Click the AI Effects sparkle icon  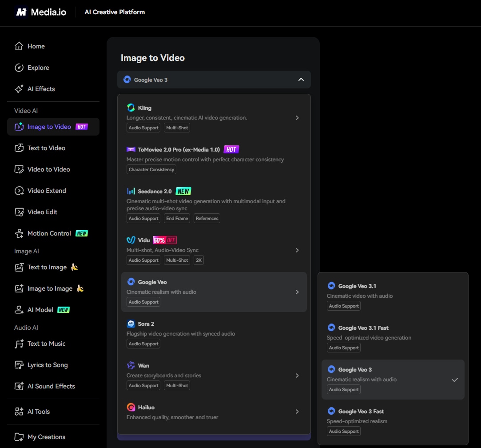[x=19, y=89]
